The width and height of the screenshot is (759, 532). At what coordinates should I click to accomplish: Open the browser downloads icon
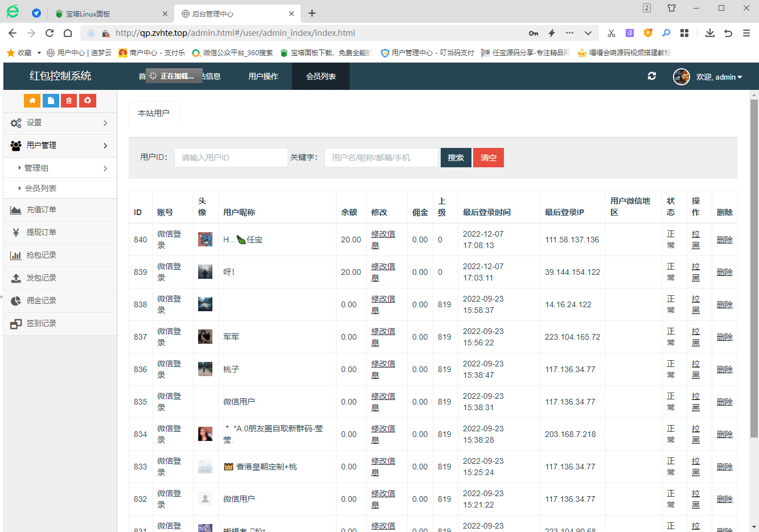click(709, 33)
